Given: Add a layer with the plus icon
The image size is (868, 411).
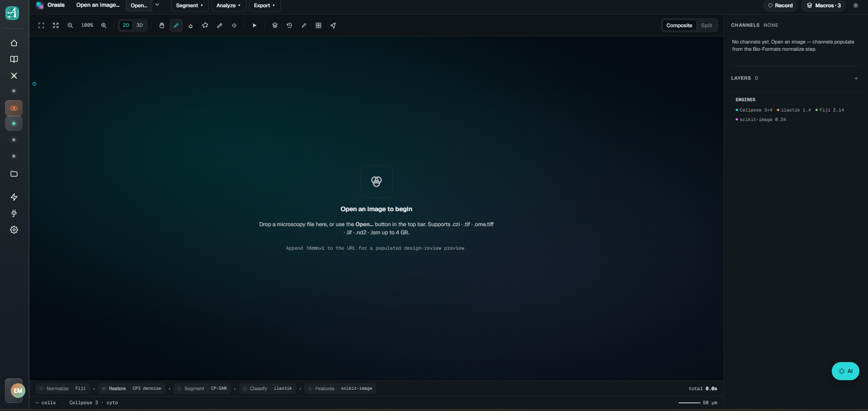Looking at the screenshot, I should [x=856, y=78].
